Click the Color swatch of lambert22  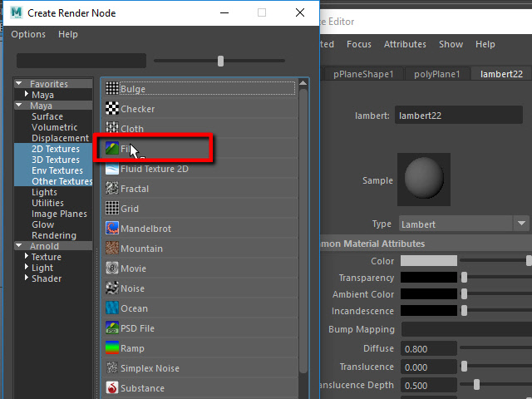428,261
